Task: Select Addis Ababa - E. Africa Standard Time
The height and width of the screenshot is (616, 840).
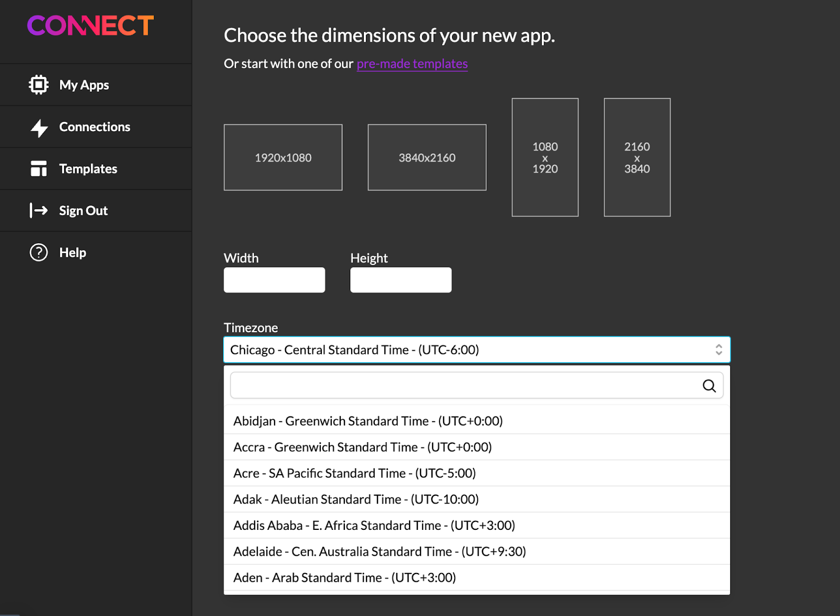Action: coord(477,526)
